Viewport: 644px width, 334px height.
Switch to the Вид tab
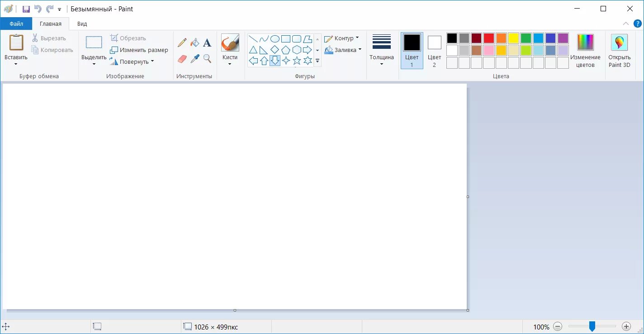point(82,24)
